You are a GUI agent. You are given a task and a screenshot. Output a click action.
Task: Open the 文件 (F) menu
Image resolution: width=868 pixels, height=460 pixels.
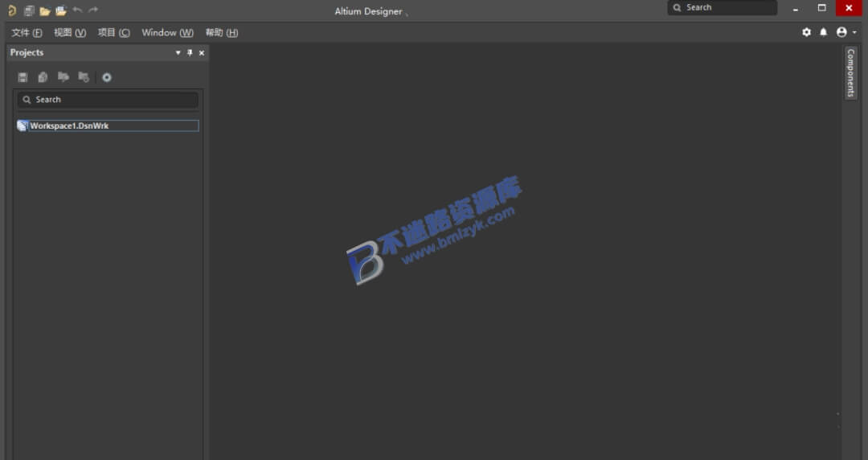click(x=27, y=33)
